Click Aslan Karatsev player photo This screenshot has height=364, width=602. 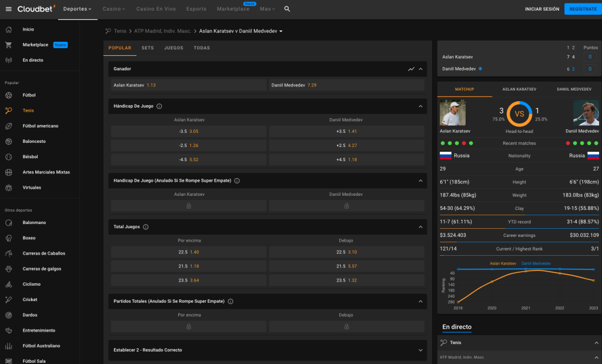[x=452, y=113]
